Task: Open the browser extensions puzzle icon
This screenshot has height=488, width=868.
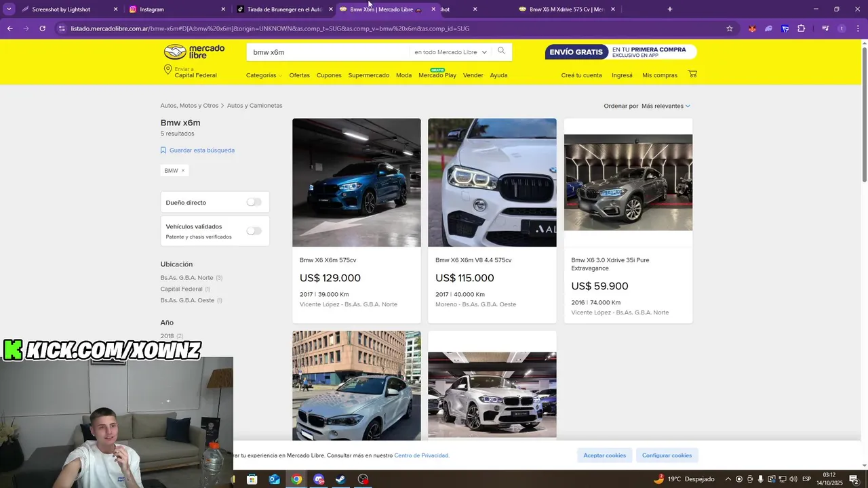Action: pyautogui.click(x=802, y=28)
